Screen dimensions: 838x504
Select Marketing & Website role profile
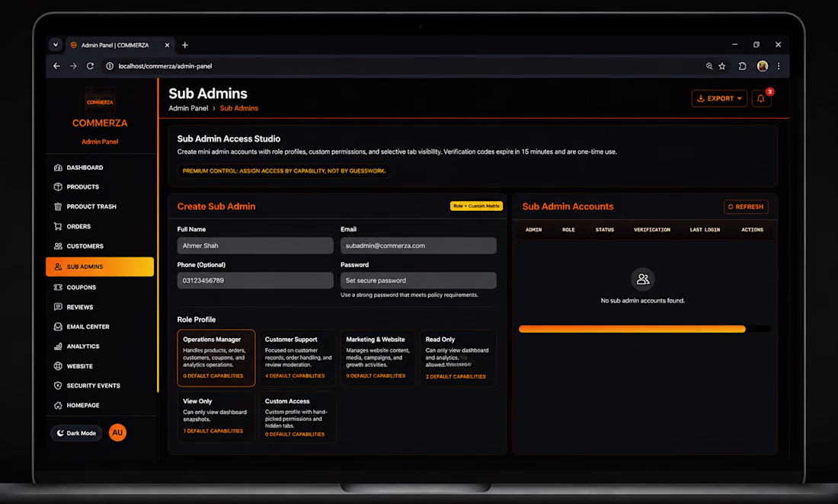click(x=378, y=358)
